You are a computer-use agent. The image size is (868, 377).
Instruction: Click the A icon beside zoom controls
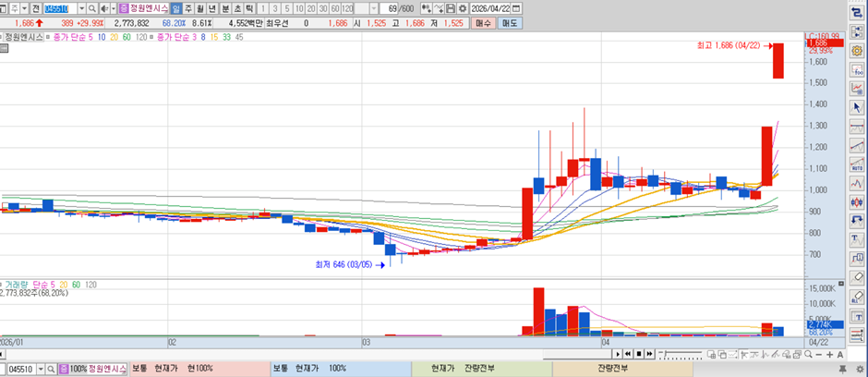[839, 354]
